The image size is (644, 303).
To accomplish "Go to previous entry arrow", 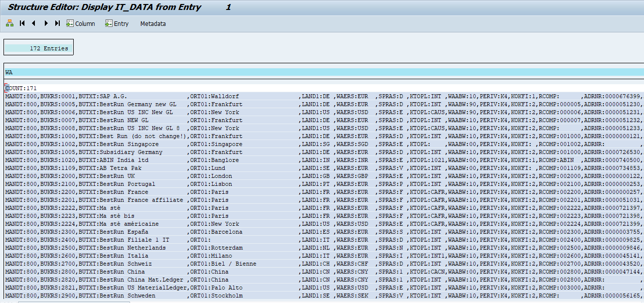I will coord(34,23).
